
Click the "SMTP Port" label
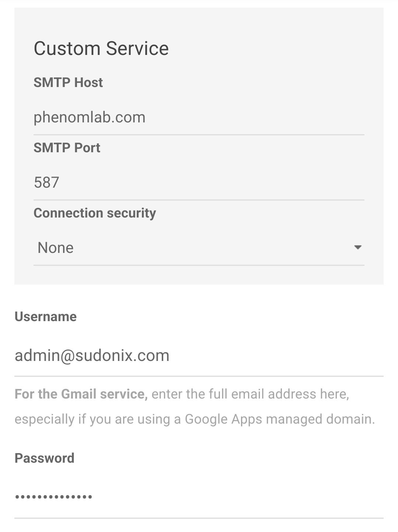coord(67,148)
